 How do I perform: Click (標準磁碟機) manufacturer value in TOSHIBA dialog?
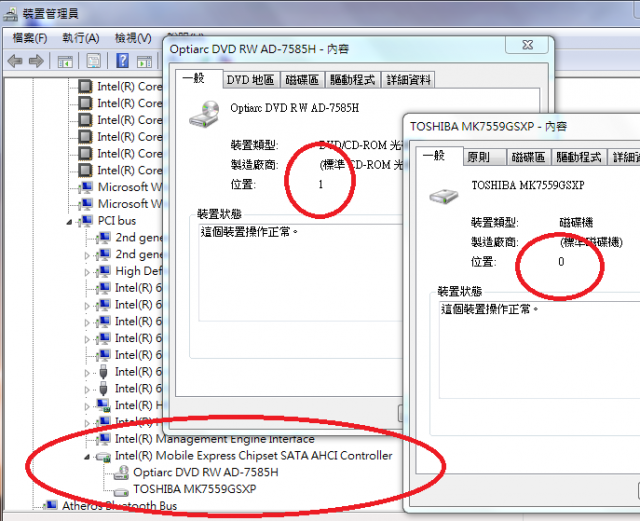591,242
